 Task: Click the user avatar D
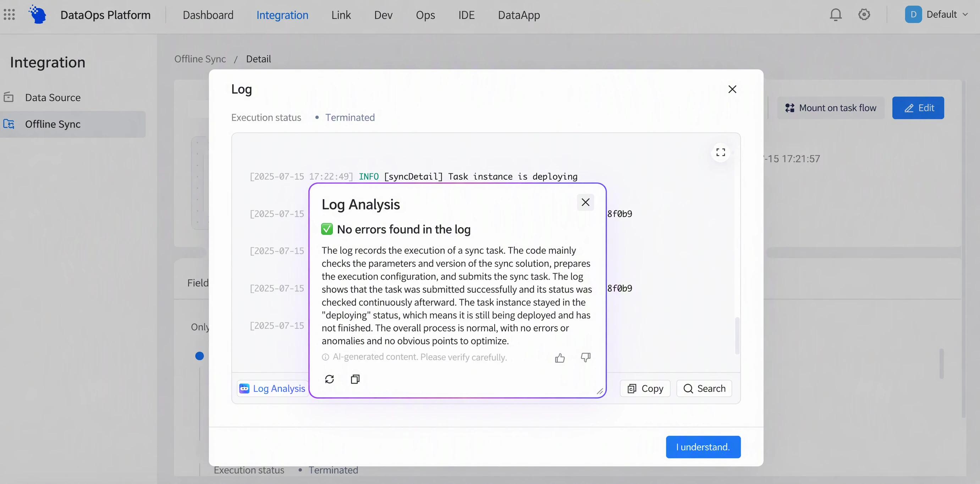coord(913,15)
